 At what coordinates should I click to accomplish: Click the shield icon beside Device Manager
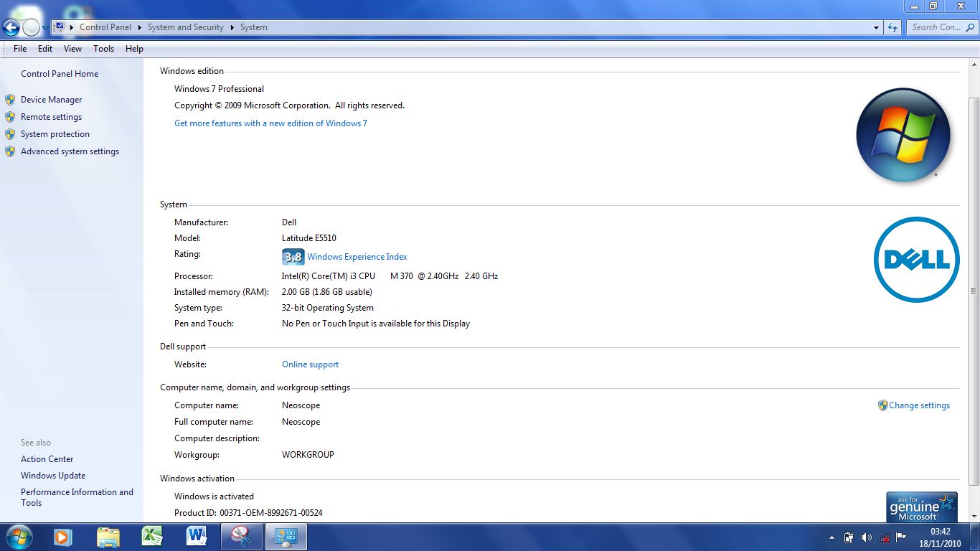pyautogui.click(x=10, y=100)
